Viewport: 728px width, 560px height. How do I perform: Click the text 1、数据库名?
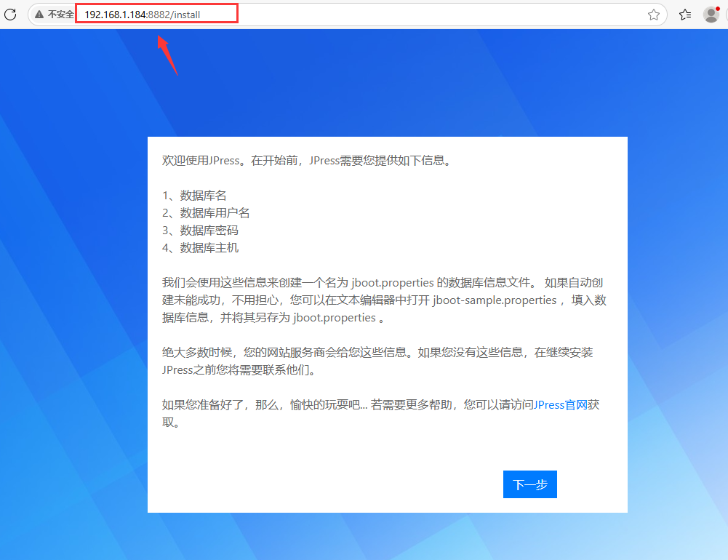(194, 196)
